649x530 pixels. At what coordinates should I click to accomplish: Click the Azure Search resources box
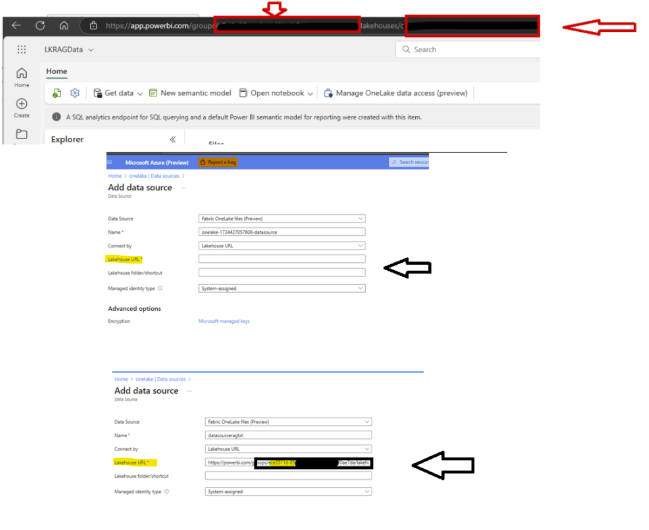point(409,162)
